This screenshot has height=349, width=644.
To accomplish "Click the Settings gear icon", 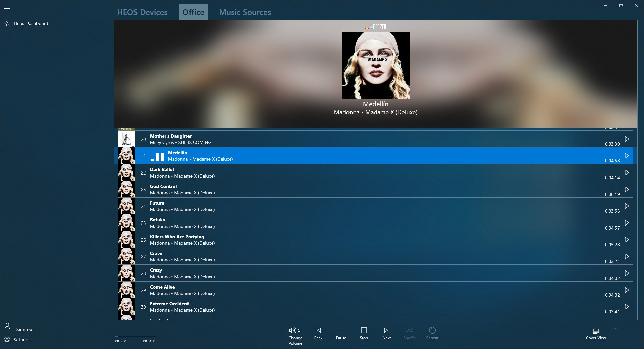I will pyautogui.click(x=7, y=340).
